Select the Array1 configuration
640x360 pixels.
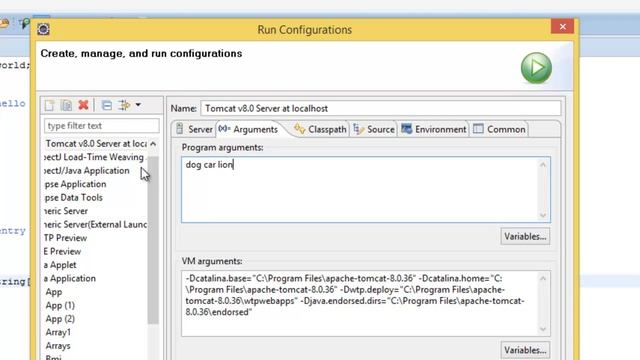58,333
